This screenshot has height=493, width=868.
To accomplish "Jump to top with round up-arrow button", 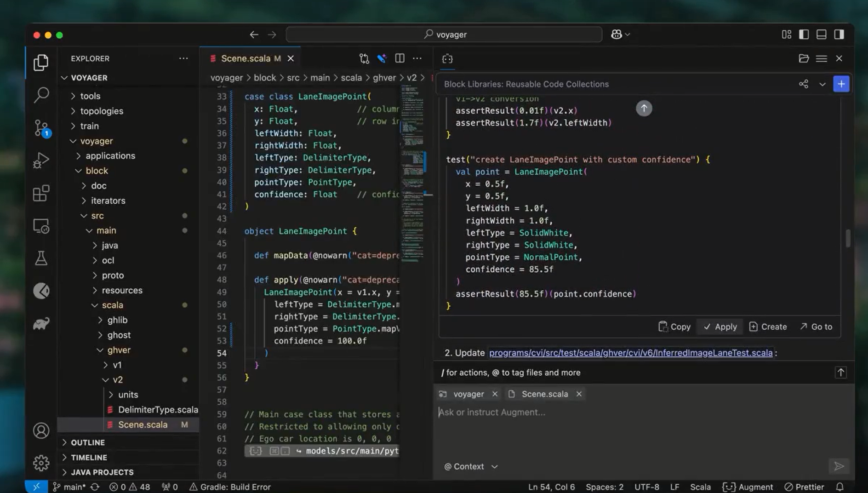I will tap(644, 108).
